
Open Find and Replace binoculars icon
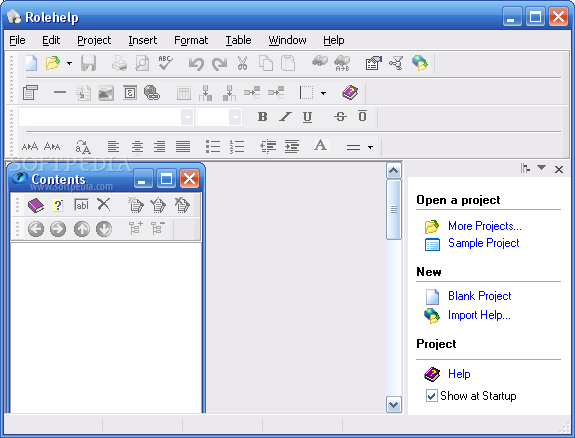[342, 63]
